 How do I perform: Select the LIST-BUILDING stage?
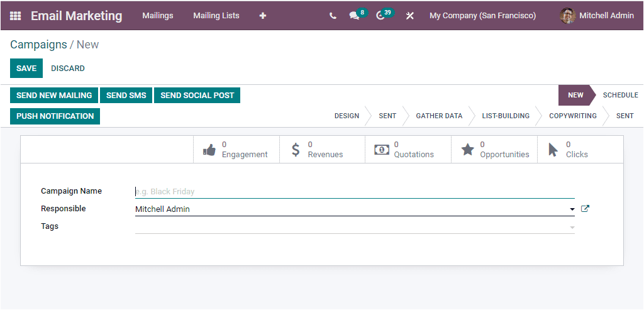pos(506,116)
